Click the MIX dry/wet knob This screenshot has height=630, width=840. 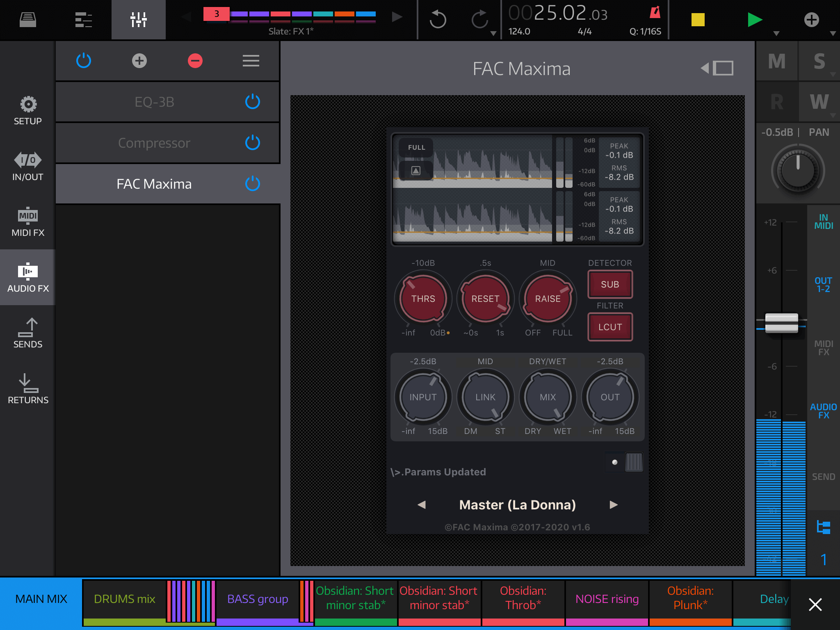click(x=548, y=397)
